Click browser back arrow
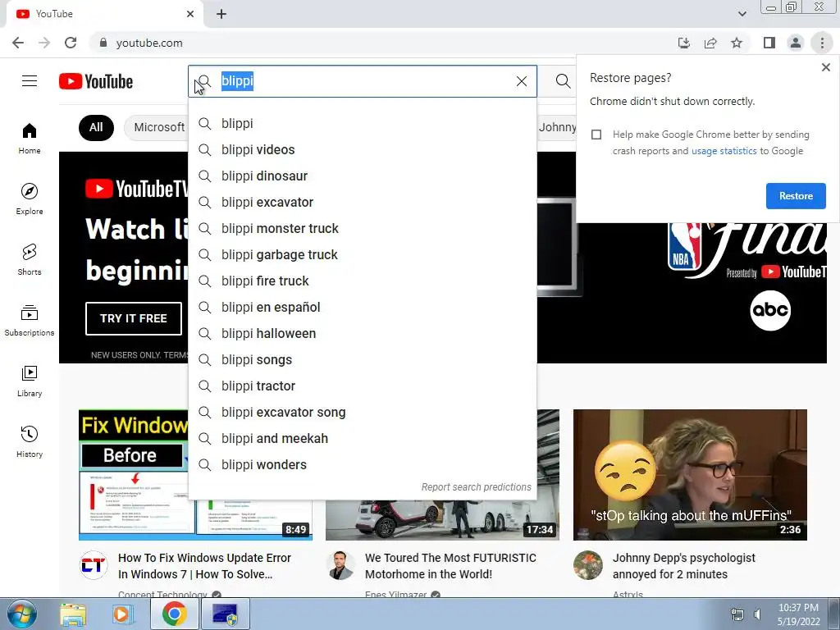Screen dimensions: 840x630 coord(18,43)
